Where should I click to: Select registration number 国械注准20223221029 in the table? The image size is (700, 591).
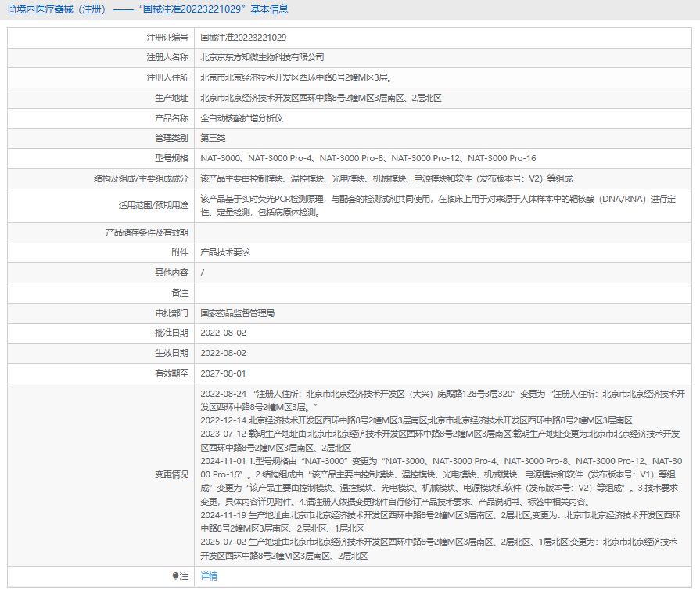coord(243,38)
